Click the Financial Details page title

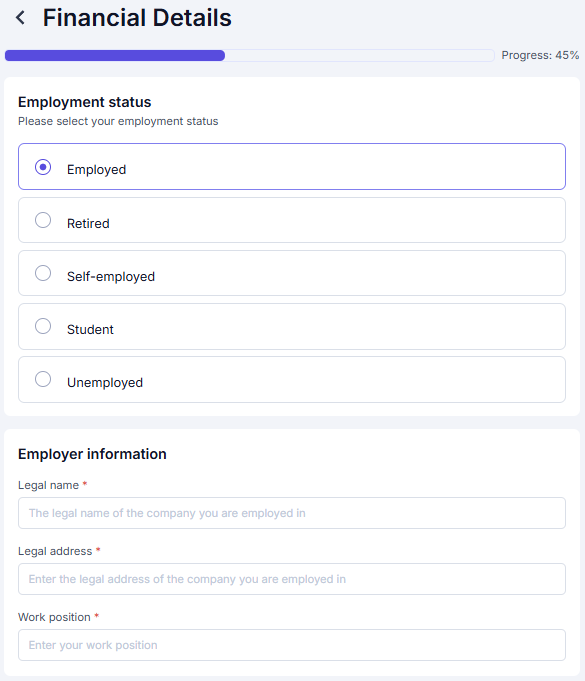point(137,18)
